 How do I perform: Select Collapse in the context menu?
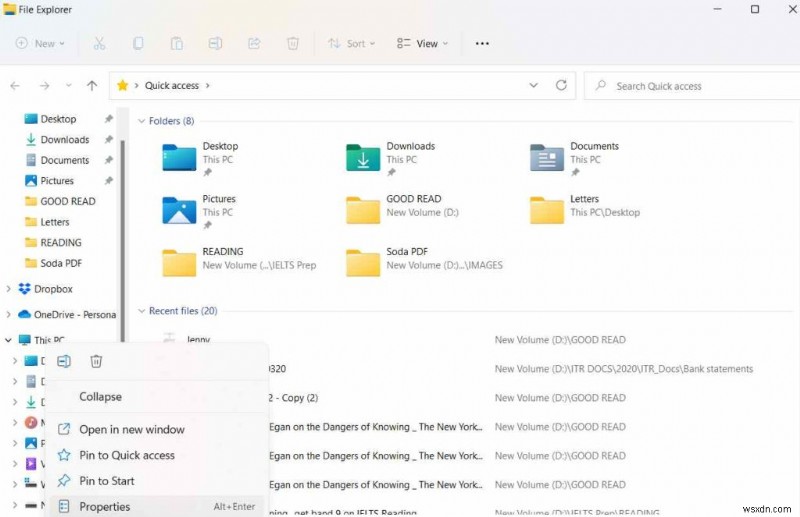(100, 397)
